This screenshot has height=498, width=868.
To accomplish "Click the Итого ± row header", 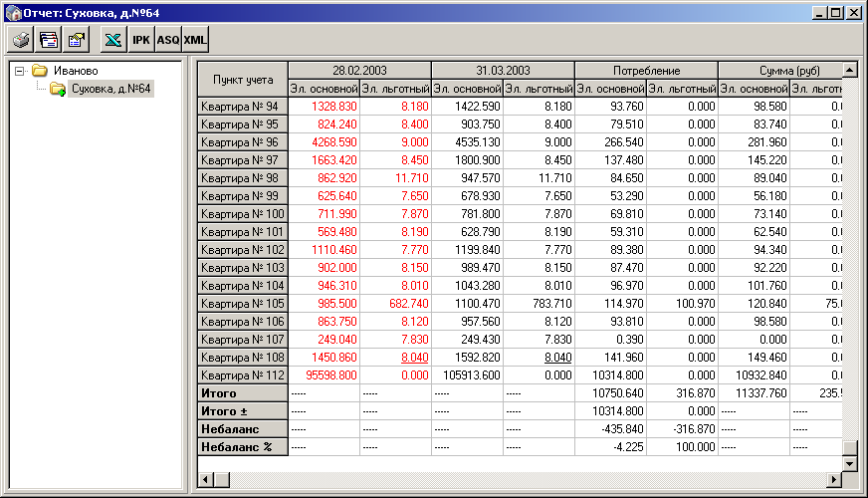I will click(x=243, y=411).
